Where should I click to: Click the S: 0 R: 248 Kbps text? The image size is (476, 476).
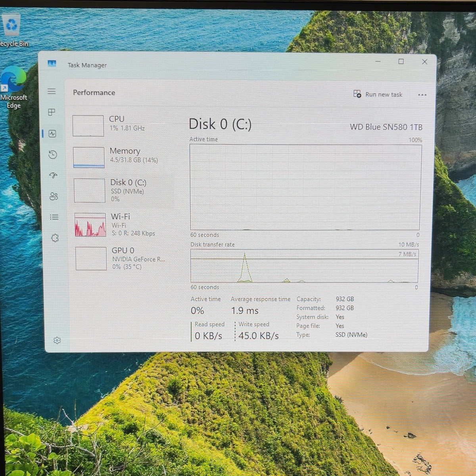point(133,233)
